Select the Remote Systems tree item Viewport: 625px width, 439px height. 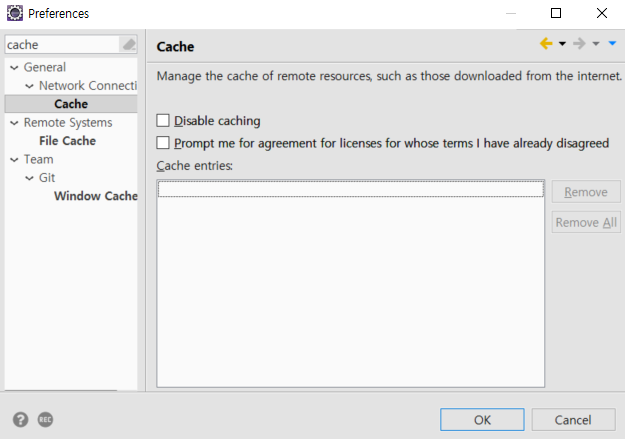68,122
